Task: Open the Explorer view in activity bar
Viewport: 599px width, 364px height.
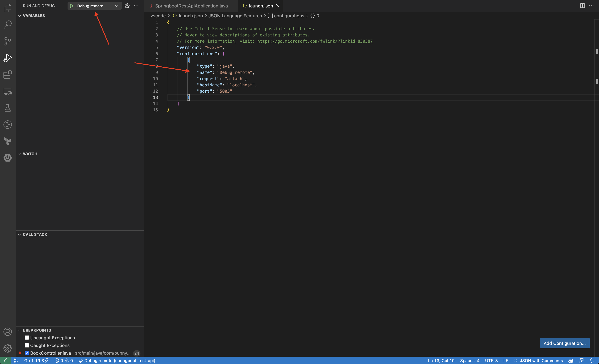Action: [x=8, y=8]
